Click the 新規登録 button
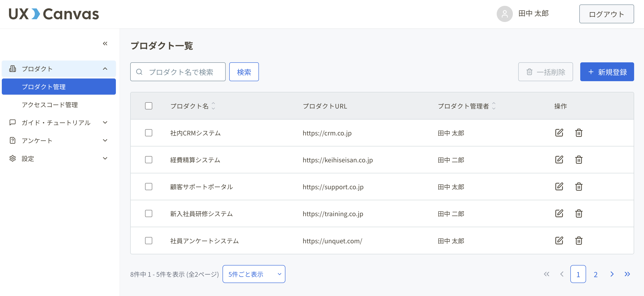 (x=607, y=72)
